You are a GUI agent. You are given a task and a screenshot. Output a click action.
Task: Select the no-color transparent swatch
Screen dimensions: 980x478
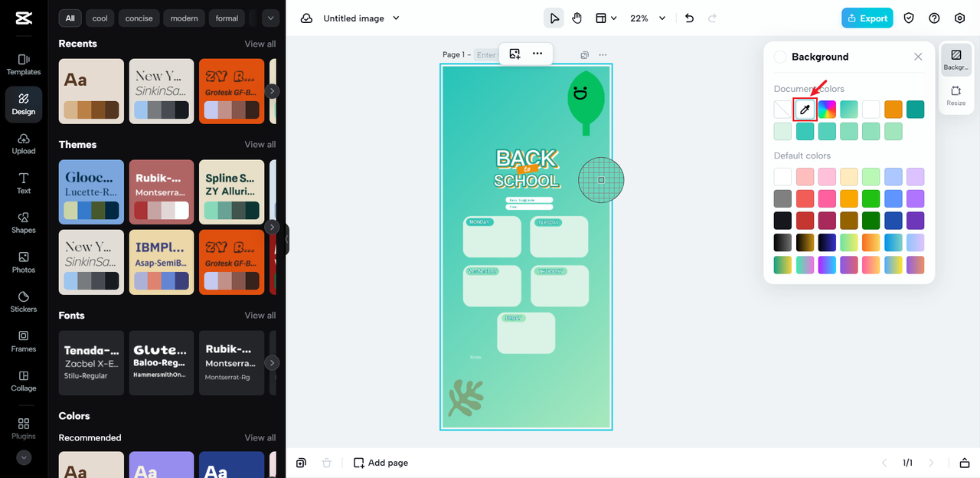pos(782,110)
